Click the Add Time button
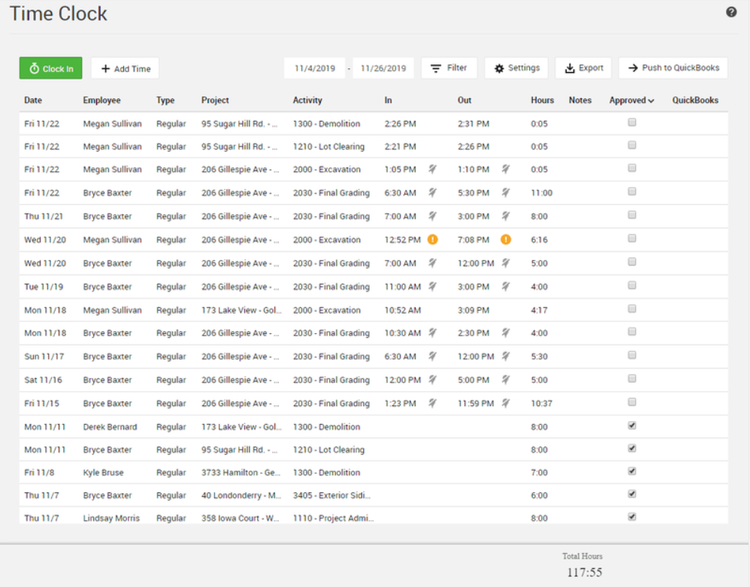750x587 pixels. point(125,69)
